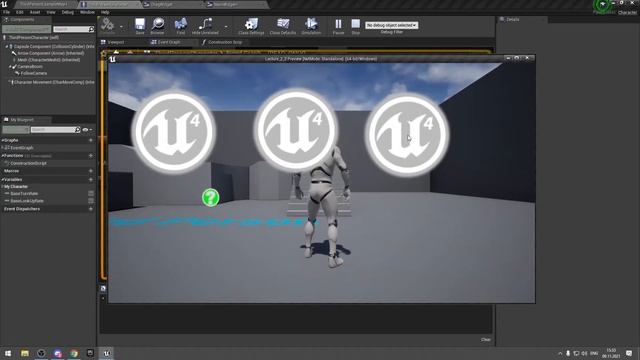Open the ConstructionScript function entry
The width and height of the screenshot is (640, 360).
coord(28,163)
